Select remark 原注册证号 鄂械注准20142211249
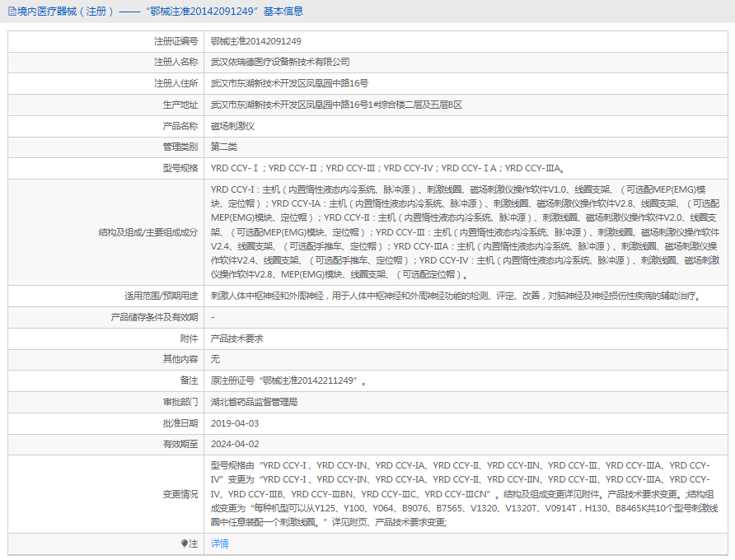Screen dimensions: 735x560 click(x=288, y=380)
